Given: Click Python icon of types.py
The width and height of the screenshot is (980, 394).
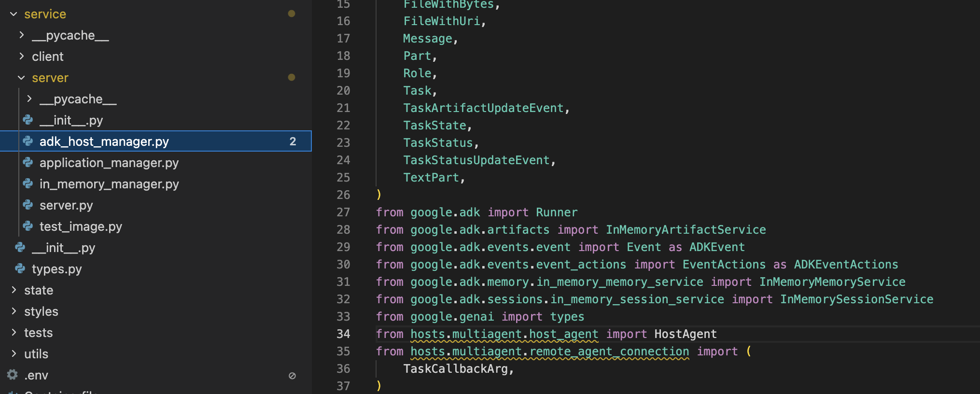Looking at the screenshot, I should click(20, 268).
